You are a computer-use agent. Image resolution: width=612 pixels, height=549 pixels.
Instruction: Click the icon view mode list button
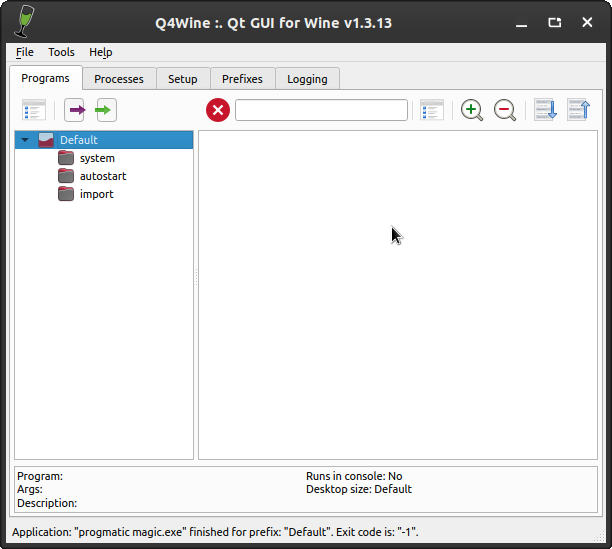pos(432,110)
